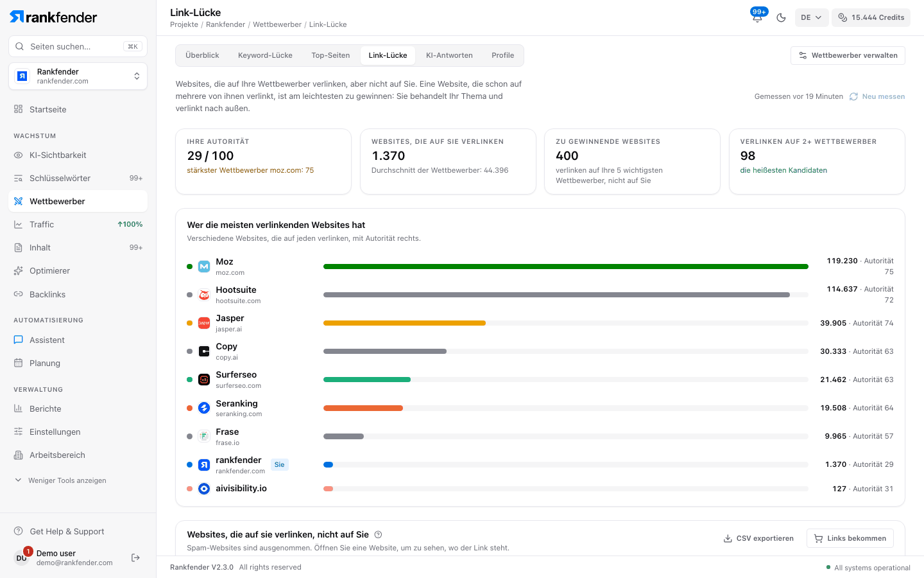Image resolution: width=924 pixels, height=578 pixels.
Task: Click the Links bekommen button
Action: 850,538
